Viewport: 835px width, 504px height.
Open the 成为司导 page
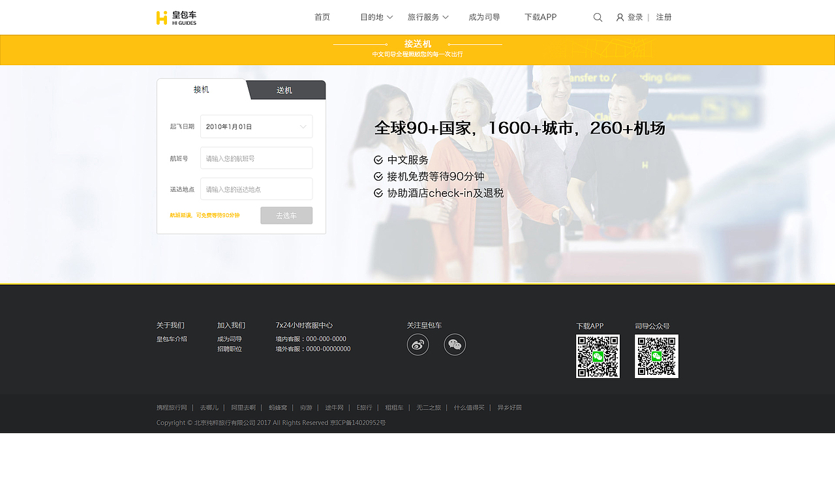coord(484,17)
